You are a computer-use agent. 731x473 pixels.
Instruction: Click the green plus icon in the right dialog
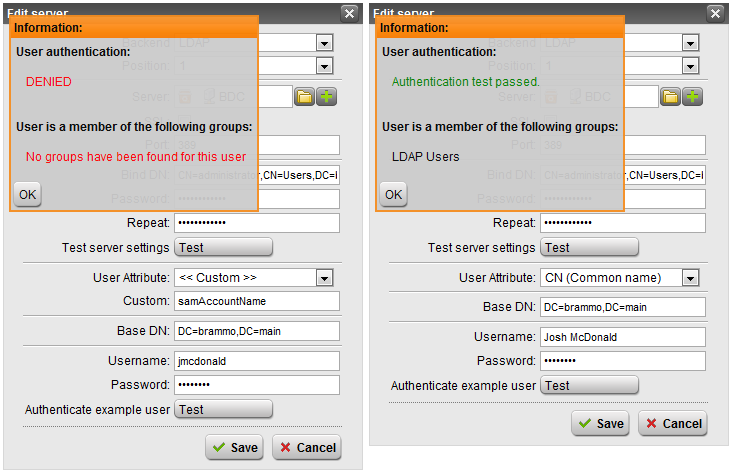point(693,97)
